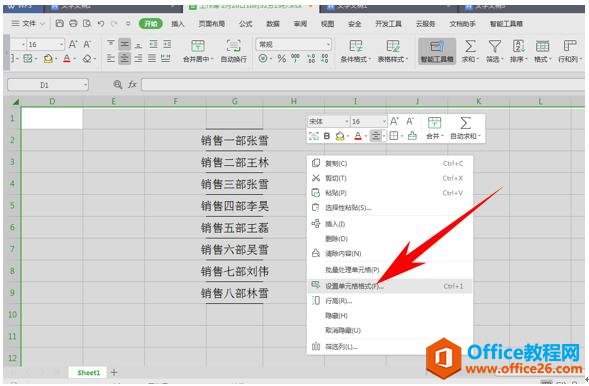This screenshot has height=386, width=589.
Task: Toggle right horizontal alignment in ribbon
Action: point(138,58)
